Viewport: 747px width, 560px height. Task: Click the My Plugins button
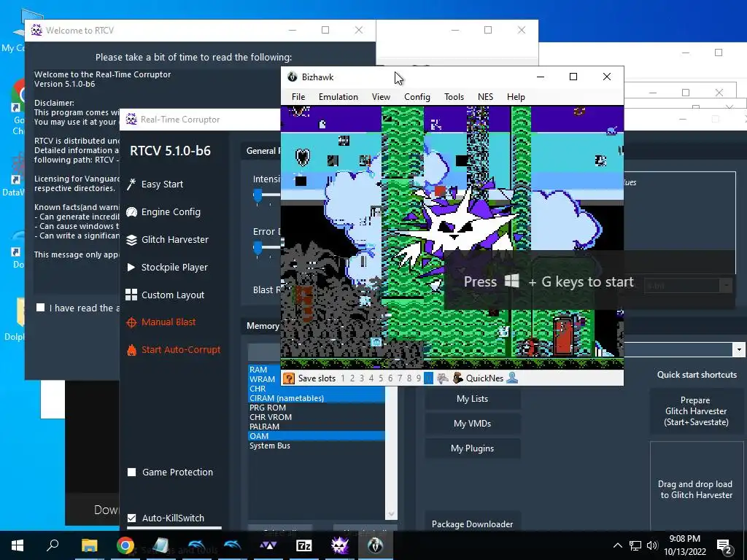pyautogui.click(x=472, y=448)
